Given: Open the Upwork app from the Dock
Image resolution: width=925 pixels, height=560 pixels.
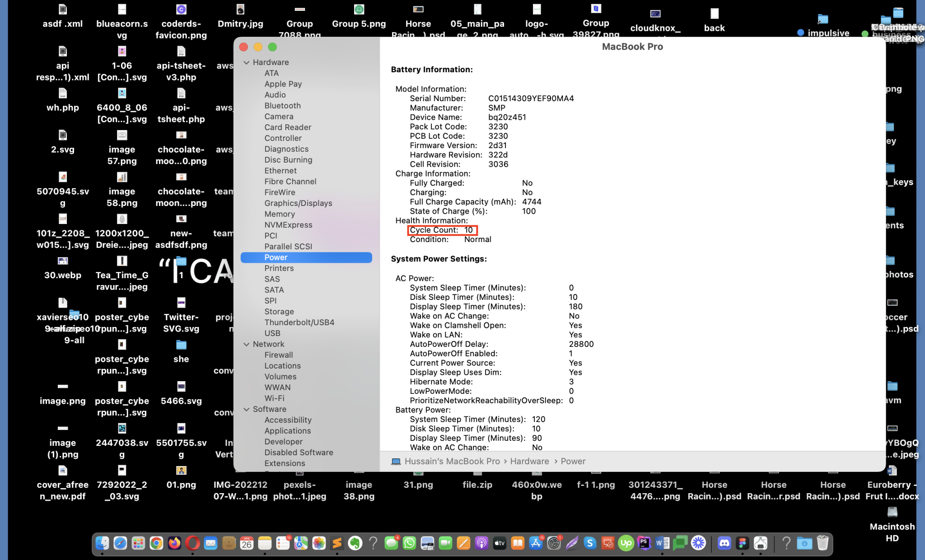Looking at the screenshot, I should click(626, 543).
